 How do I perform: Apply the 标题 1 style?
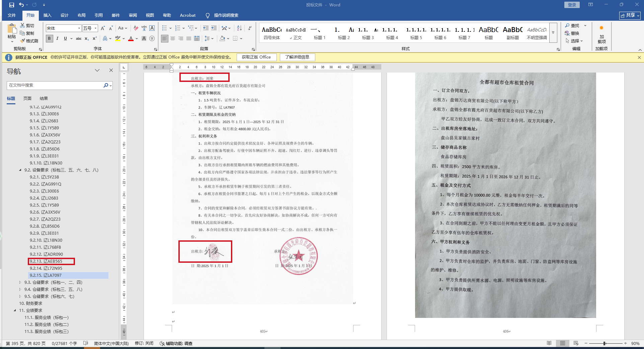(320, 33)
